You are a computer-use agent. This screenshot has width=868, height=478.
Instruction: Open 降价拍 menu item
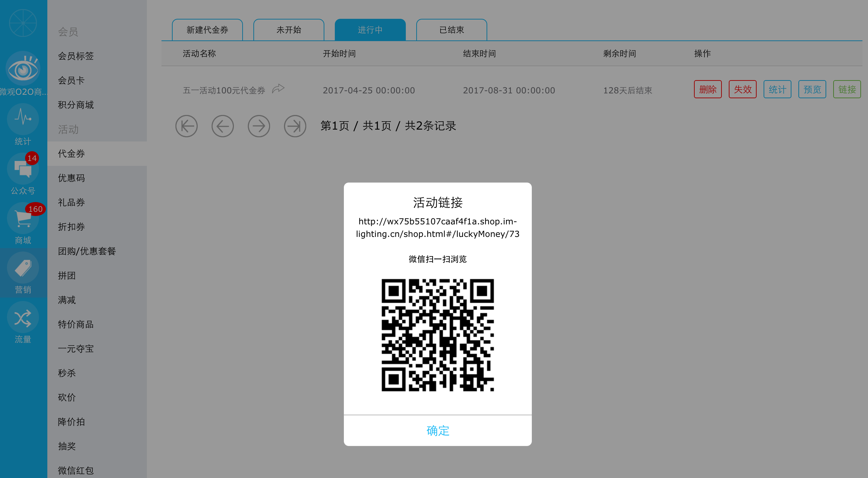[97, 422]
